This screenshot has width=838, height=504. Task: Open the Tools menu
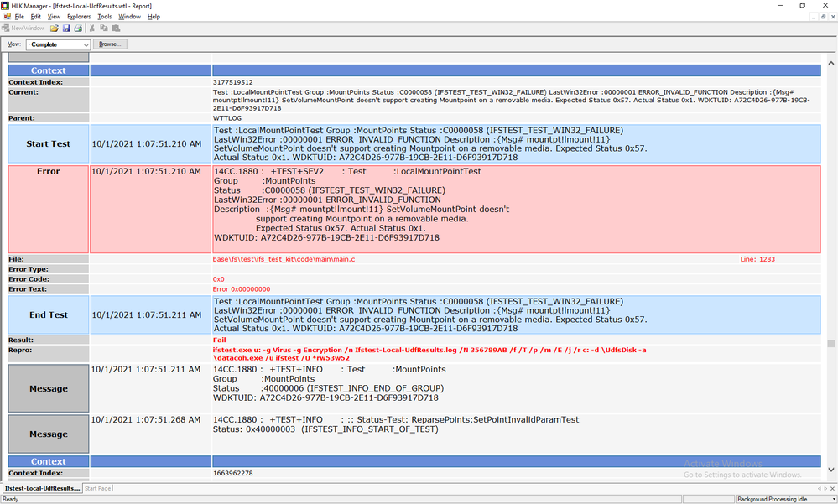click(105, 17)
